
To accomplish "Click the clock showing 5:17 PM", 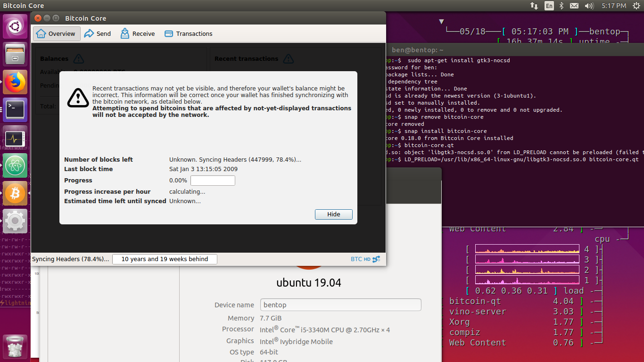I will point(613,6).
